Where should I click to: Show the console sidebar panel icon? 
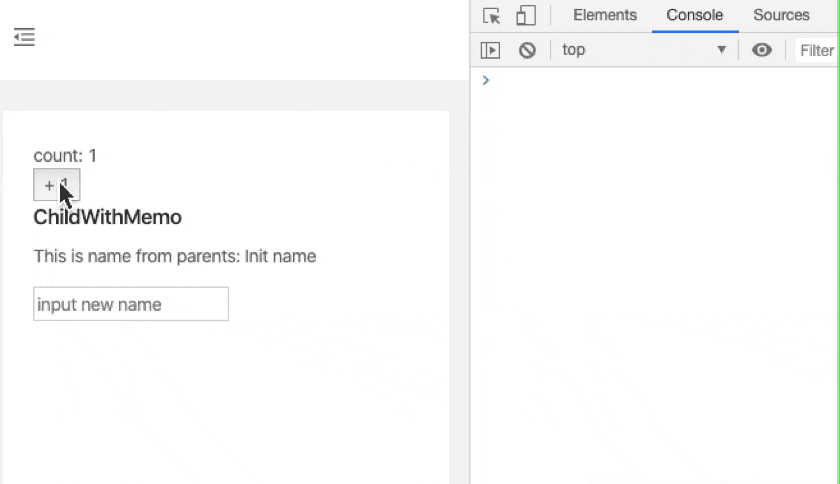click(490, 50)
